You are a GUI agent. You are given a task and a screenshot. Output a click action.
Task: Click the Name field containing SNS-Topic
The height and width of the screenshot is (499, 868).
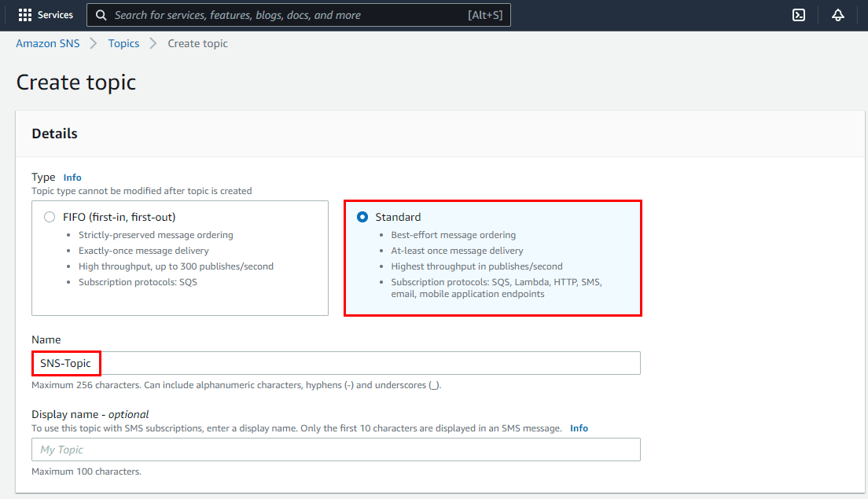(336, 363)
